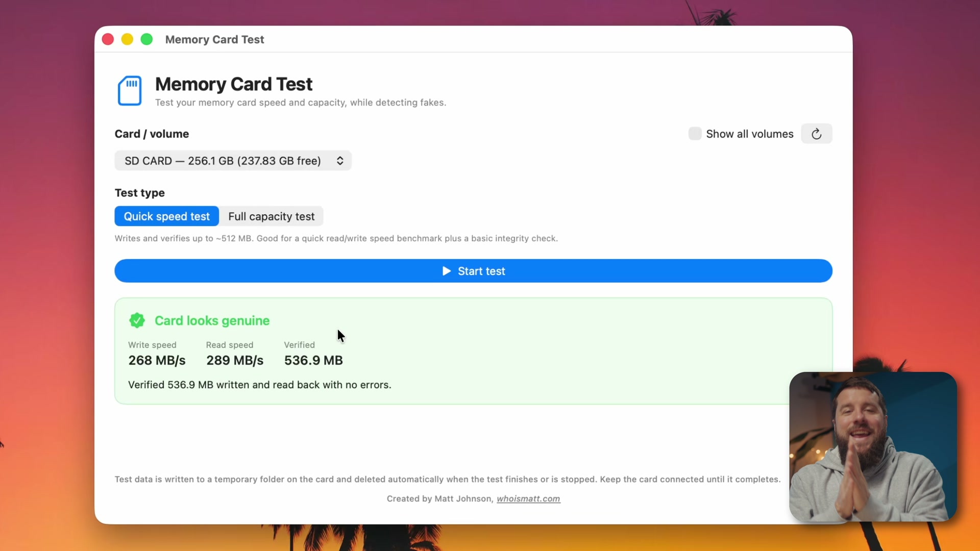Click the green genuine checkmark badge

tap(137, 320)
